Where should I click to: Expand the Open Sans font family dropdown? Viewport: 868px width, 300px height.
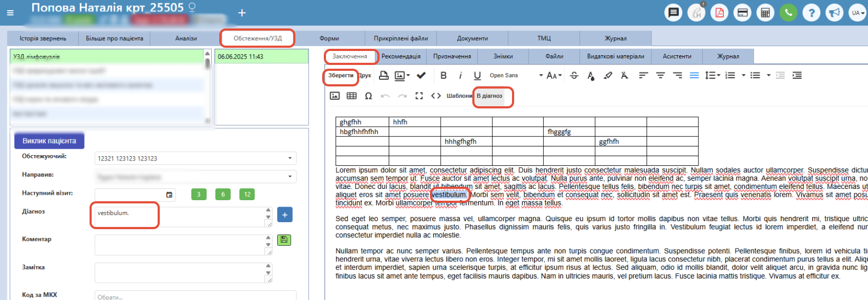click(x=541, y=76)
